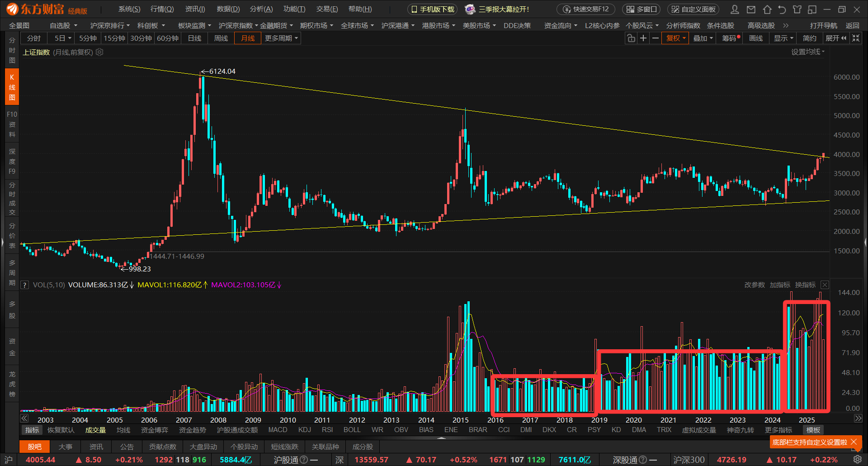Screen dimensions: 868x466
Task: Open chart settings gear beside 上证指数
Action: click(x=99, y=52)
